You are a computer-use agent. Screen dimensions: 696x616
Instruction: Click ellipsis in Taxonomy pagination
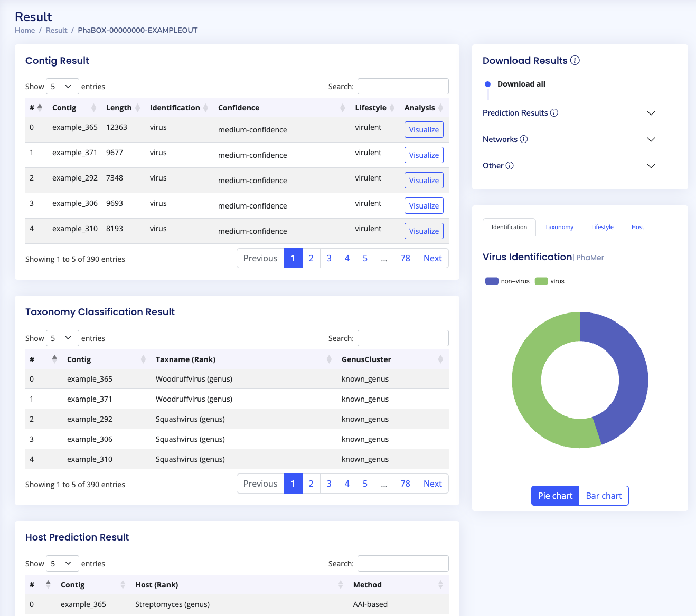point(384,484)
